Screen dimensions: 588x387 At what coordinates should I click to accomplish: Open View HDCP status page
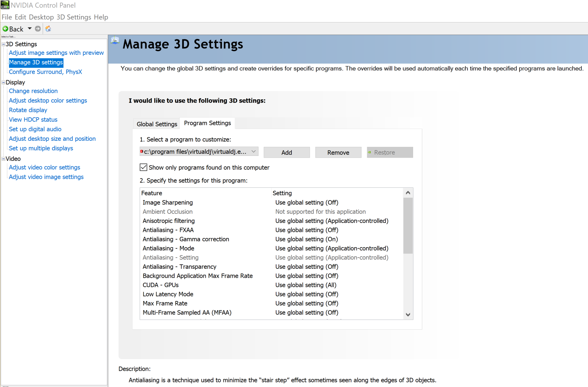point(33,120)
